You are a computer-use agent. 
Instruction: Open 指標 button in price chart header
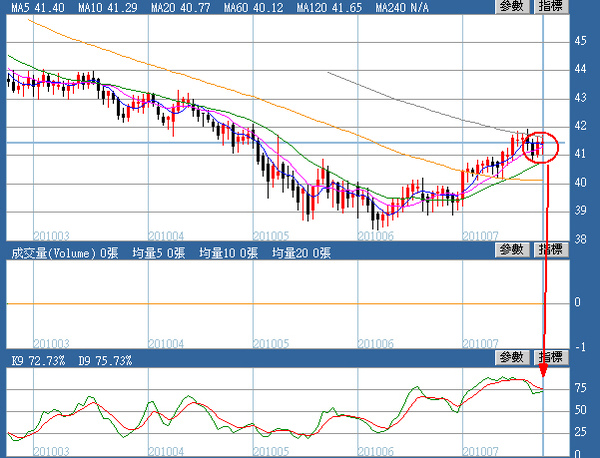(x=550, y=7)
